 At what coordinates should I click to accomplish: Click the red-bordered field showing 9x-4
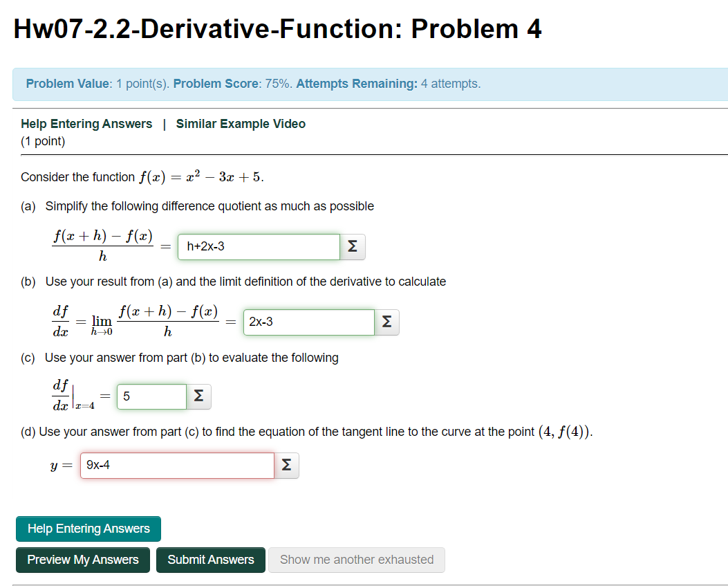[176, 466]
